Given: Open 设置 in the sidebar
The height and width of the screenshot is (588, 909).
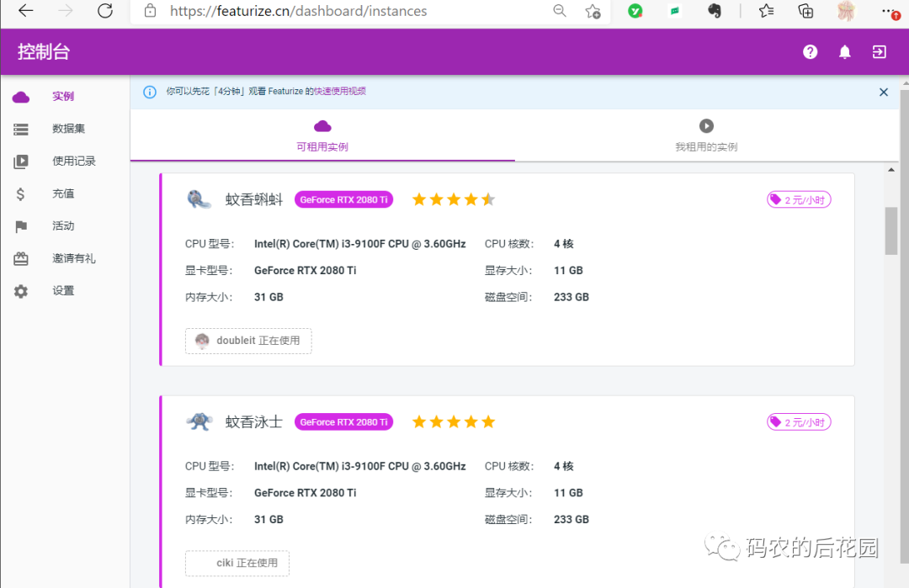Looking at the screenshot, I should 63,291.
